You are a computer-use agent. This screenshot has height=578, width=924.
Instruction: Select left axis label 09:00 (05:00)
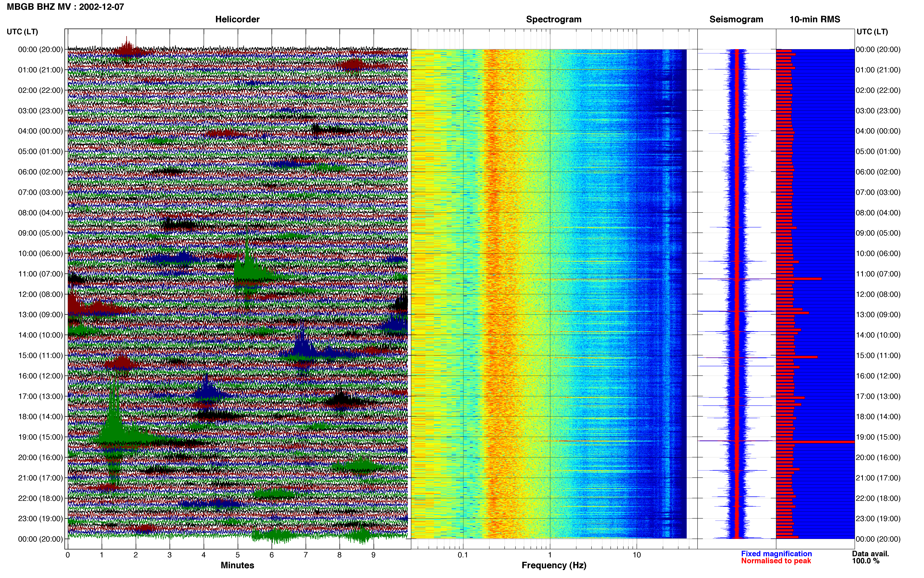coord(41,233)
